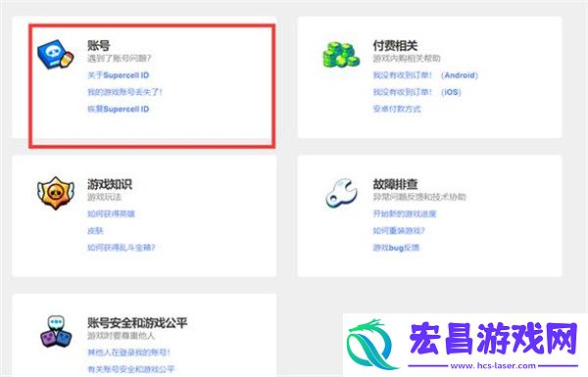588x377 pixels.
Task: Click the 游戏时要尊重他人 subtitle
Action: click(x=121, y=336)
